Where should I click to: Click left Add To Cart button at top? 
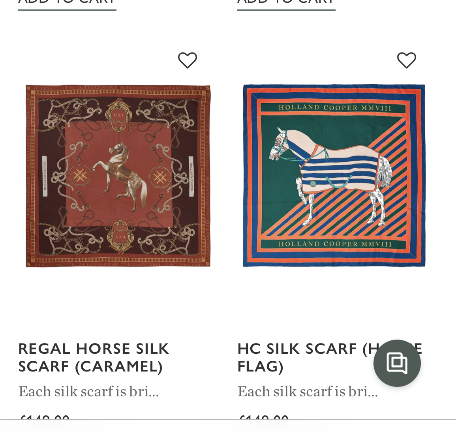point(67,4)
